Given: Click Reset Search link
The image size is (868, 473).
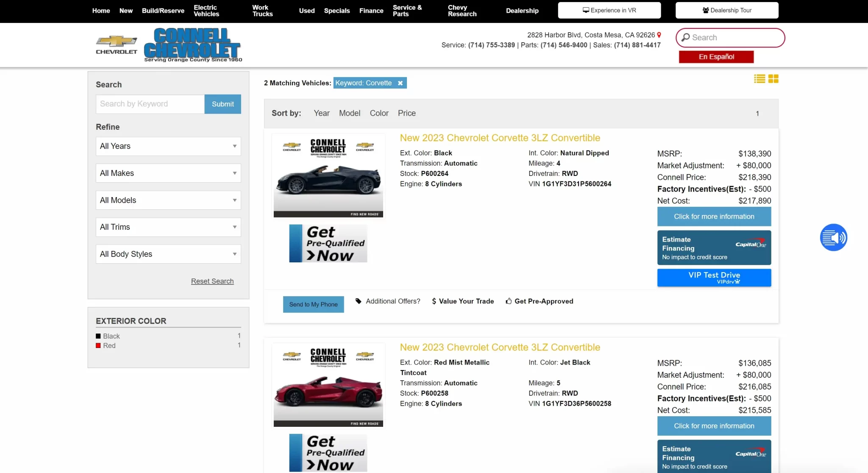Looking at the screenshot, I should [x=212, y=281].
